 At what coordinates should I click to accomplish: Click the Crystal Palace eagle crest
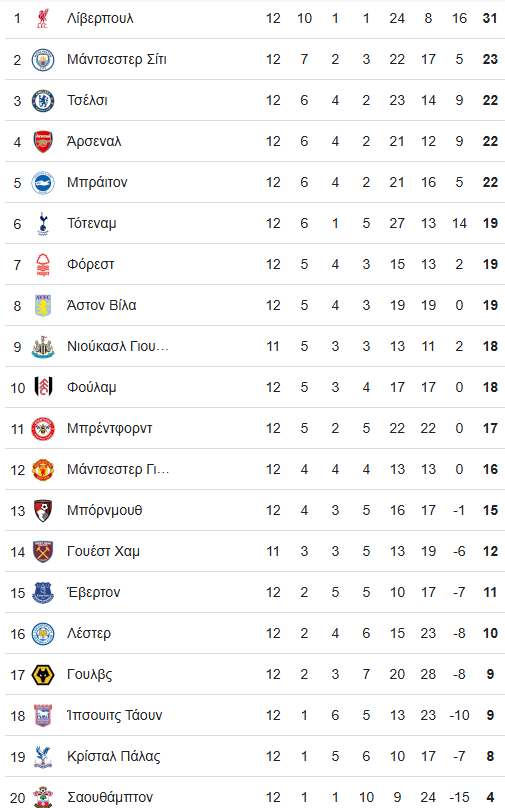click(43, 756)
